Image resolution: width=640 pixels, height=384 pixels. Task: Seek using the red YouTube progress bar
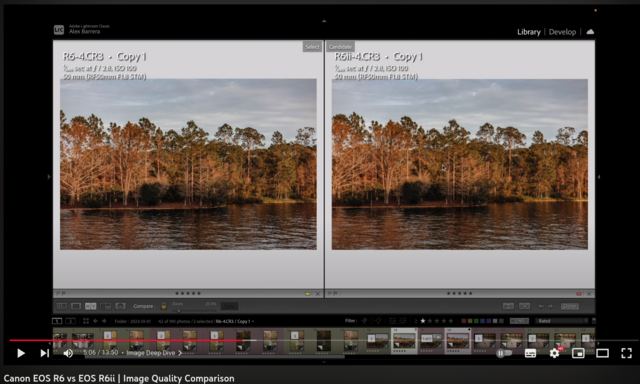coord(324,340)
